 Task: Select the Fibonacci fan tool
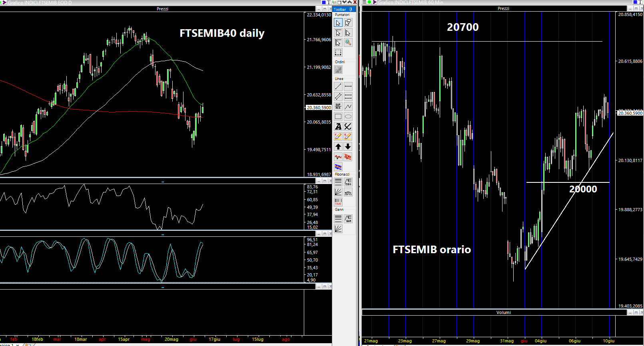pos(338,192)
